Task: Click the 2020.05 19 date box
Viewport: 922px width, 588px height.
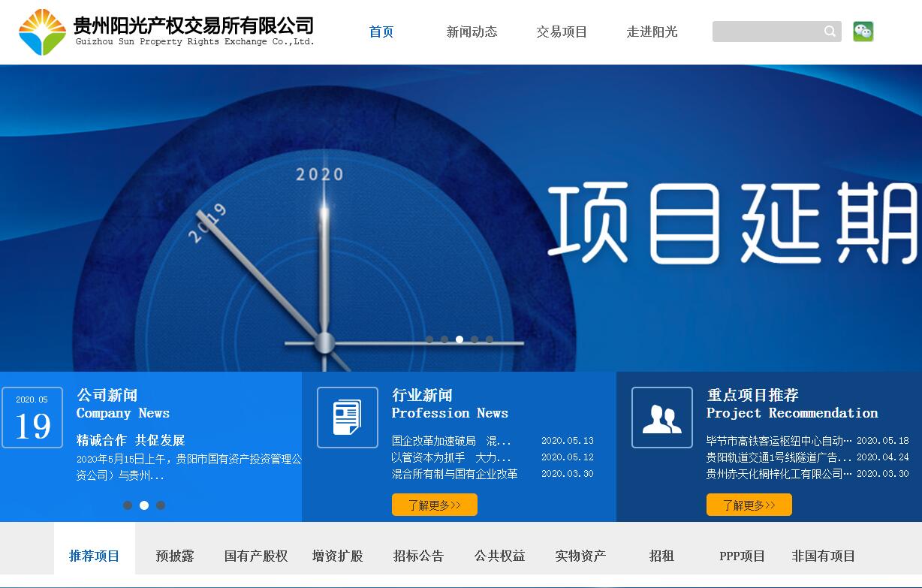Action: pyautogui.click(x=32, y=418)
